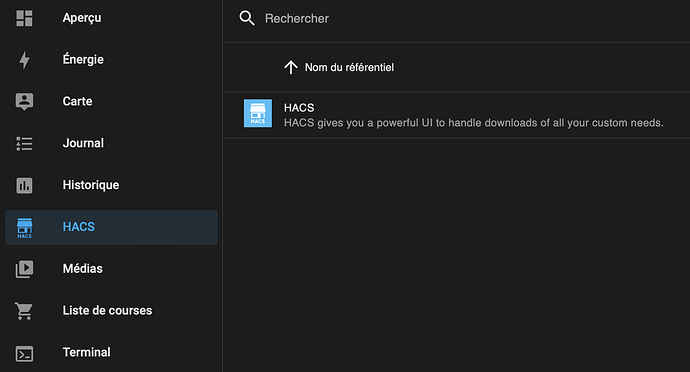This screenshot has height=372, width=690.
Task: Select the HACS sidebar label
Action: tap(79, 227)
